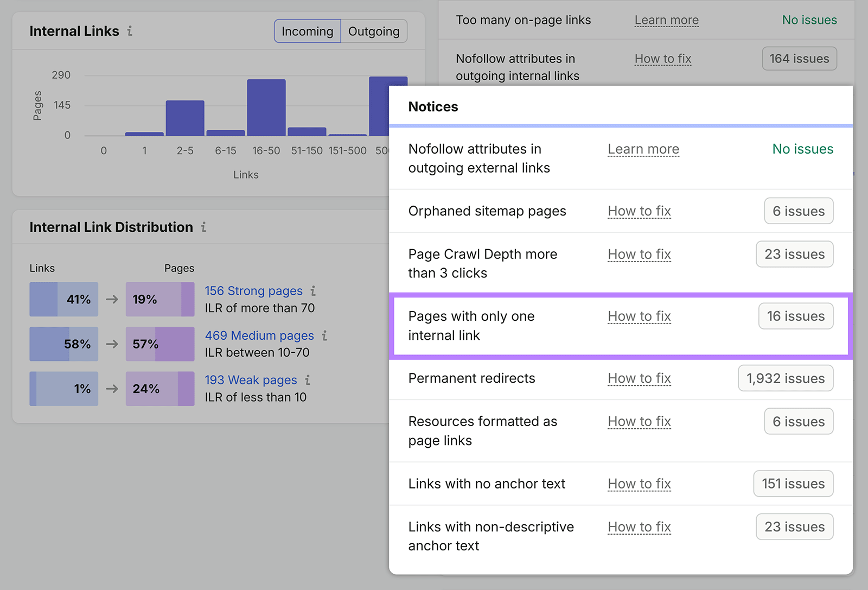
Task: Open Learn more for too many on-page links
Action: point(667,20)
